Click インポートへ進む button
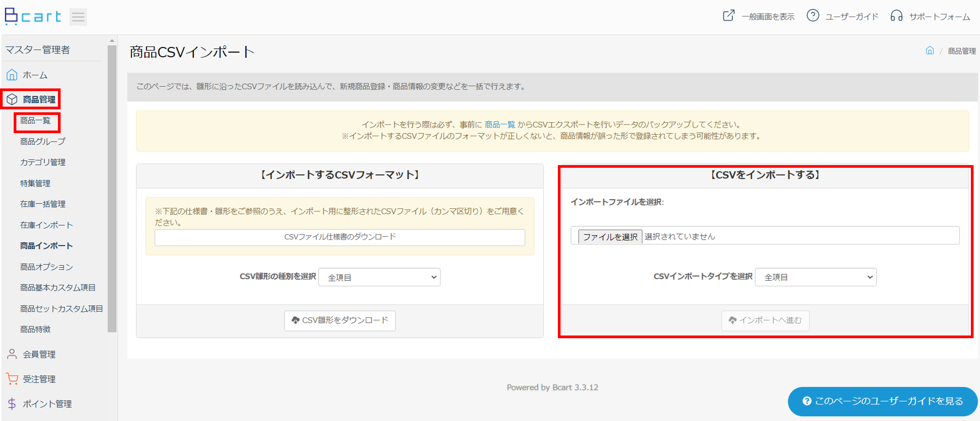Image resolution: width=980 pixels, height=421 pixels. [765, 321]
